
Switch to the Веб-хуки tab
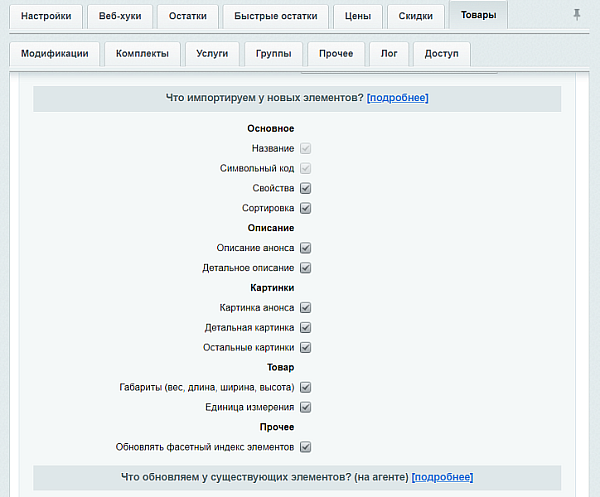(120, 16)
